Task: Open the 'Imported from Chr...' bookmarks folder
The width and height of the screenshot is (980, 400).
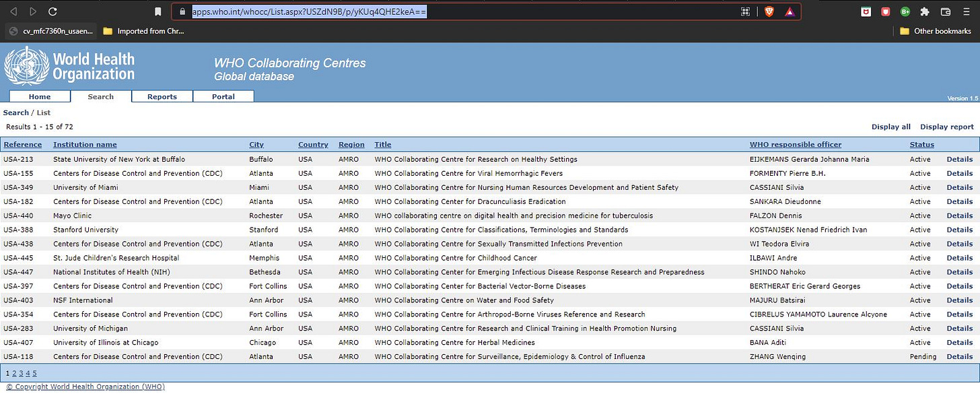Action: pyautogui.click(x=144, y=31)
